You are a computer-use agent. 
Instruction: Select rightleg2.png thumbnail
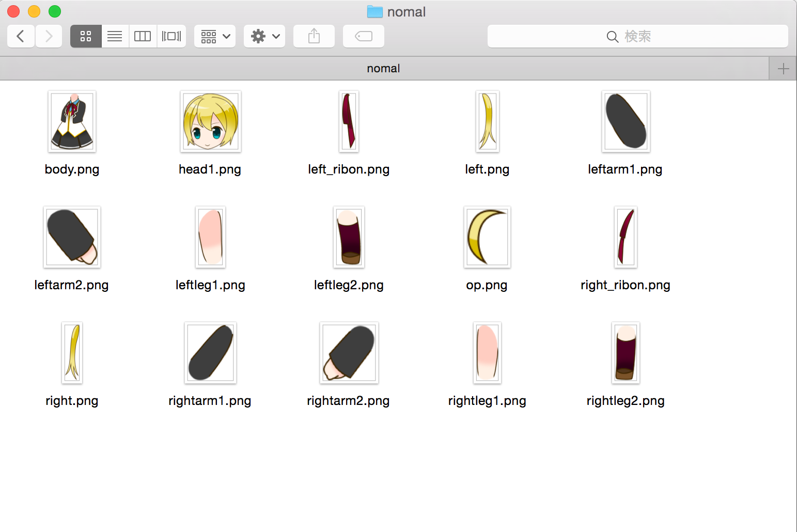(626, 353)
